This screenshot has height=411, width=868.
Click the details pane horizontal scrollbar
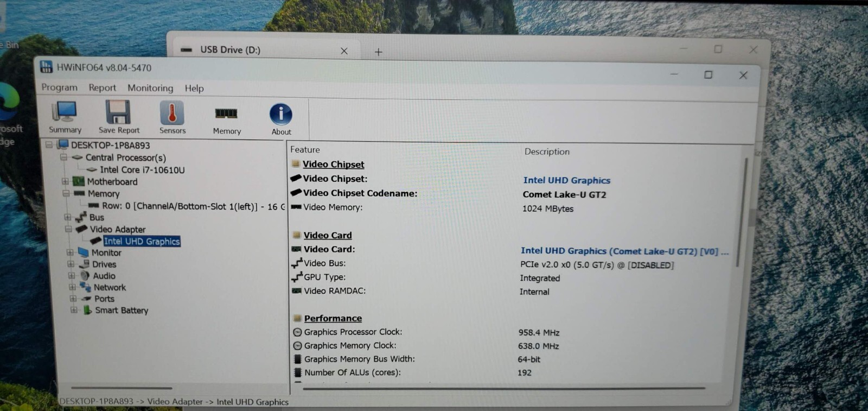pos(503,388)
